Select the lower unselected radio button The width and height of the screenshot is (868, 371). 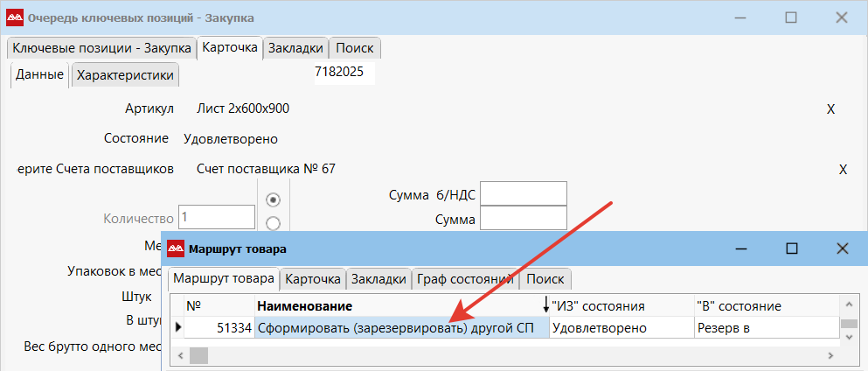273,223
